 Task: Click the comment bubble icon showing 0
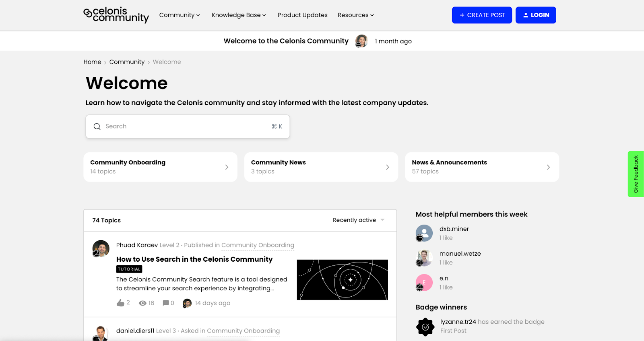coord(165,303)
